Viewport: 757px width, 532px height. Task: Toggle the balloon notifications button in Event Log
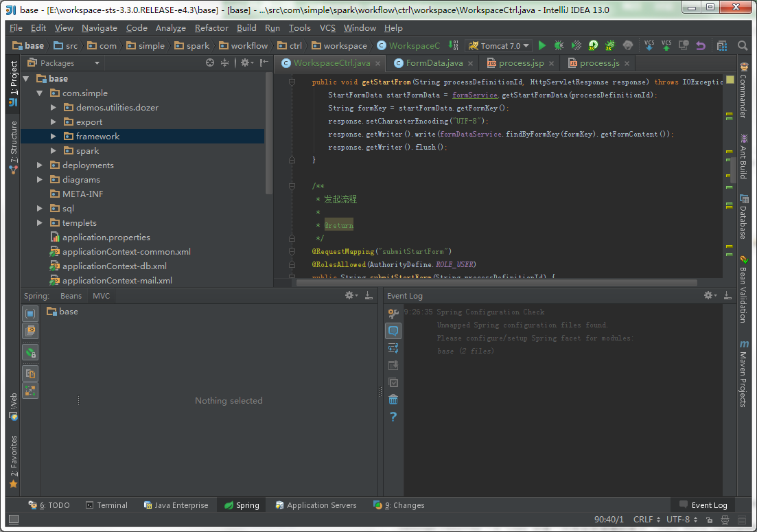pos(393,331)
